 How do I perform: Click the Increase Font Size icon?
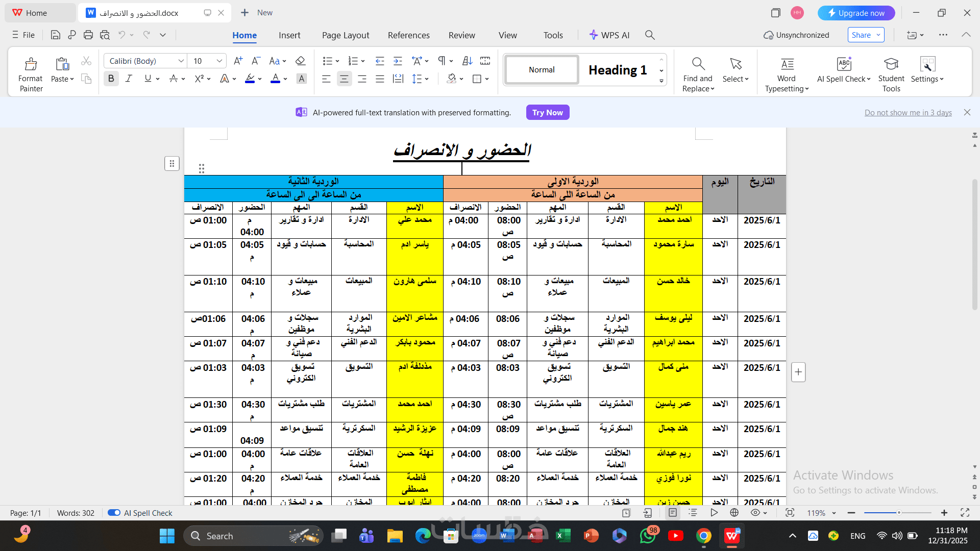pos(238,61)
